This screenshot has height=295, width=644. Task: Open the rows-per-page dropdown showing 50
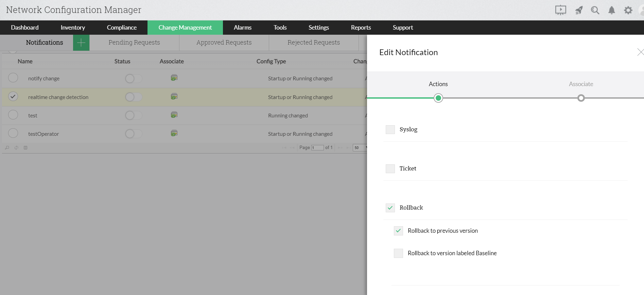click(360, 148)
